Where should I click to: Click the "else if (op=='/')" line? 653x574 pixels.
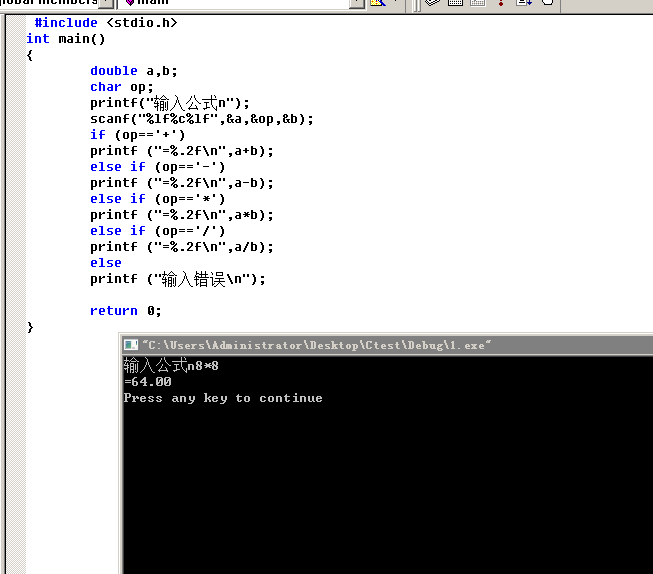[157, 231]
